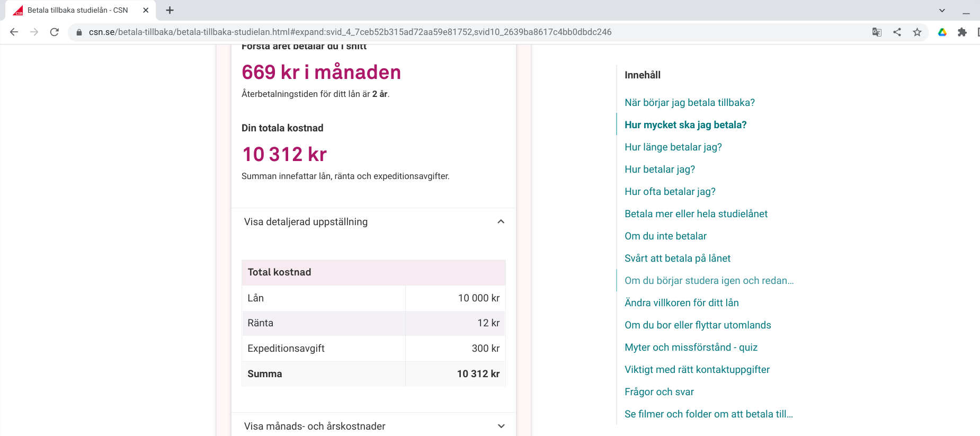Screen dimensions: 980x436
Task: Open the tab search dropdown arrow
Action: point(942,10)
